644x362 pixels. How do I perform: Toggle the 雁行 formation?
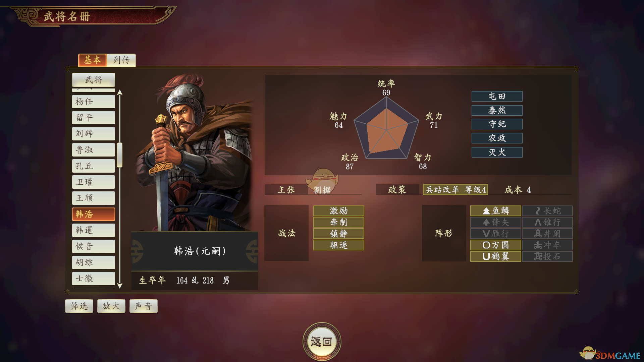click(495, 234)
